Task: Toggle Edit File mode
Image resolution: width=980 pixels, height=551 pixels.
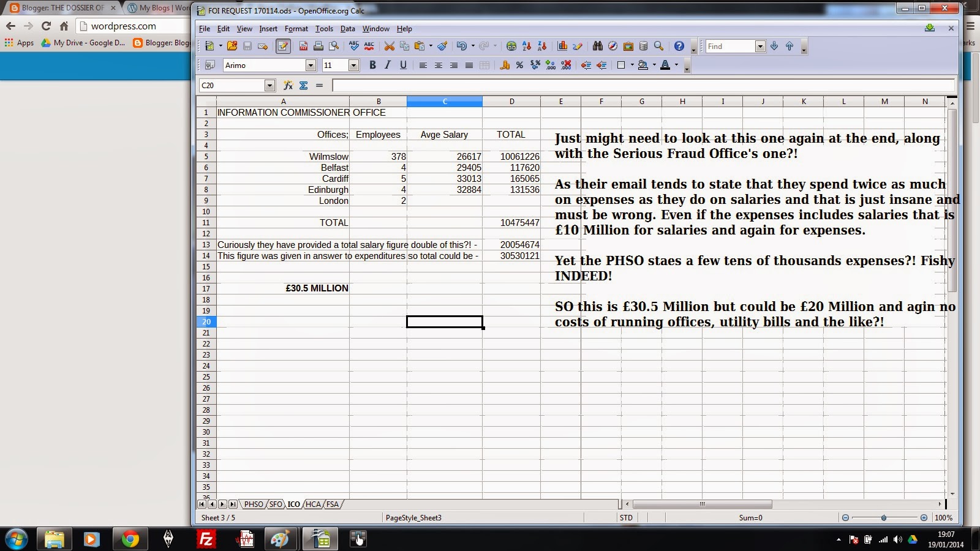Action: tap(283, 47)
